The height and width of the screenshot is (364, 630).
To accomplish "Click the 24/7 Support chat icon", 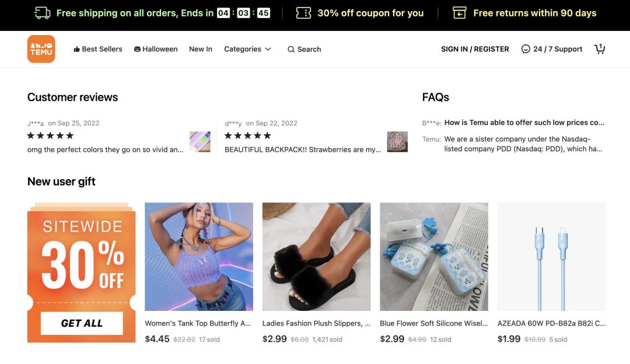I will click(526, 49).
